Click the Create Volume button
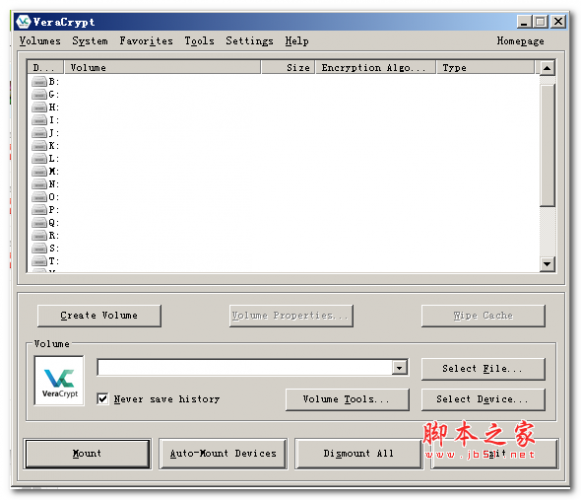Image resolution: width=581 pixels, height=500 pixels. [x=99, y=316]
